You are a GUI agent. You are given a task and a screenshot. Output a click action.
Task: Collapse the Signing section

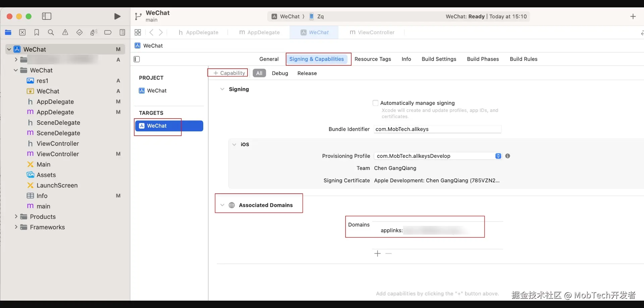[222, 89]
